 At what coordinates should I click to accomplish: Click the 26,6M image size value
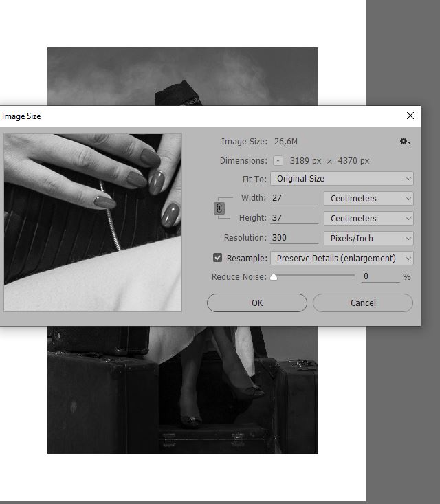tap(286, 142)
